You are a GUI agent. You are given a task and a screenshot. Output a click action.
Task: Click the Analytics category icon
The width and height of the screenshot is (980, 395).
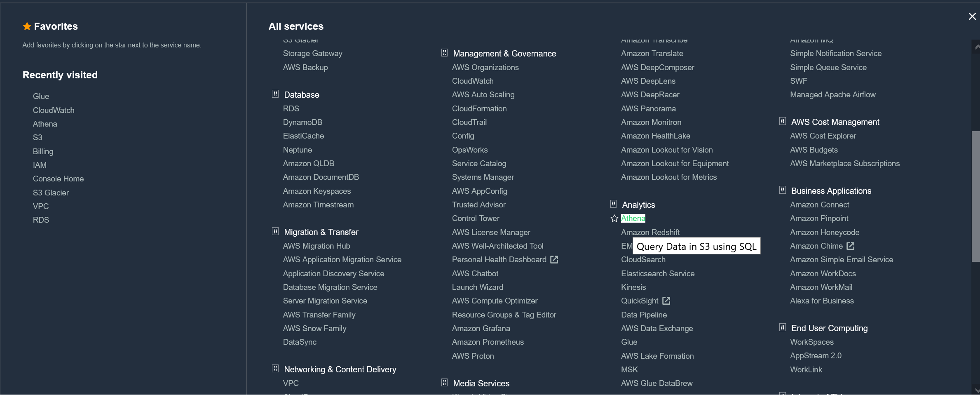pos(613,205)
